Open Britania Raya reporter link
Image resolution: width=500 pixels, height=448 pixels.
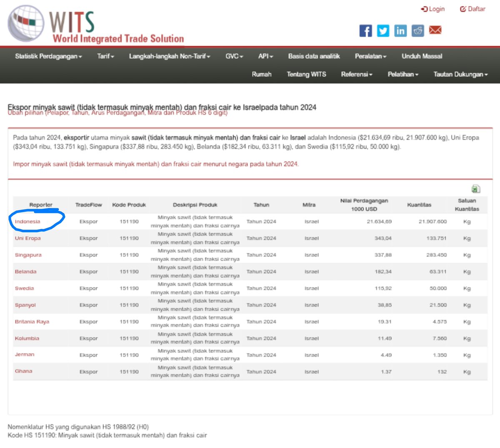(x=32, y=322)
